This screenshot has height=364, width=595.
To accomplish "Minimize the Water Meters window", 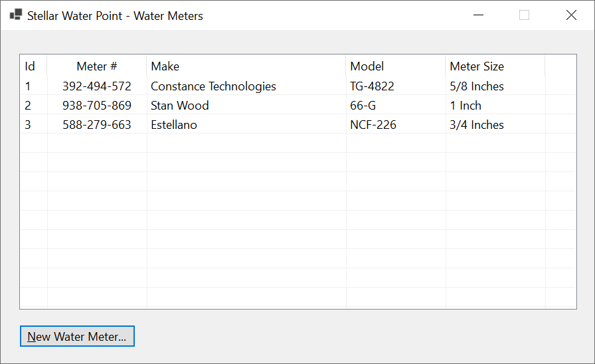I will pyautogui.click(x=478, y=15).
